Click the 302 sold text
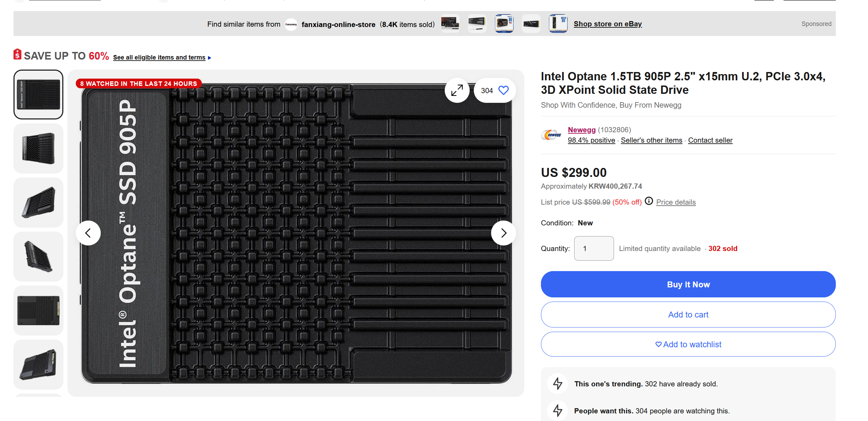The height and width of the screenshot is (421, 868). [x=723, y=249]
